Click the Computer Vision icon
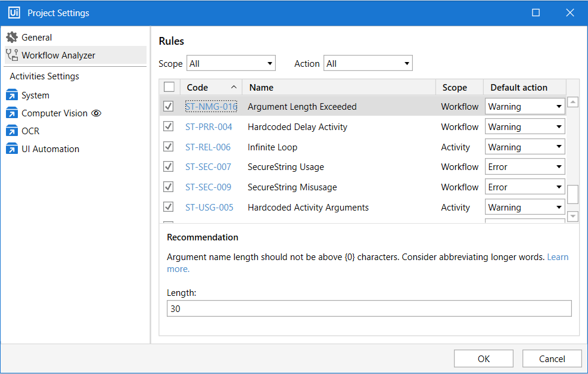588x374 pixels. 12,113
